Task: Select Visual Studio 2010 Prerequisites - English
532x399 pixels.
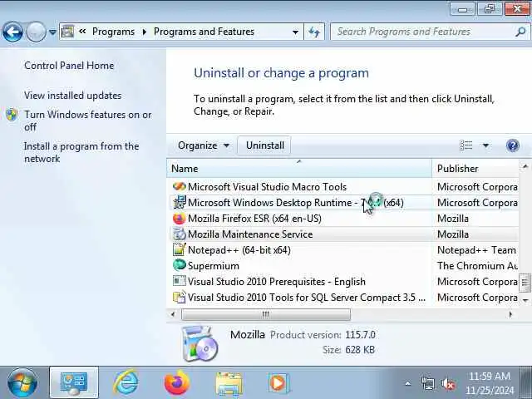Action: pyautogui.click(x=342, y=282)
